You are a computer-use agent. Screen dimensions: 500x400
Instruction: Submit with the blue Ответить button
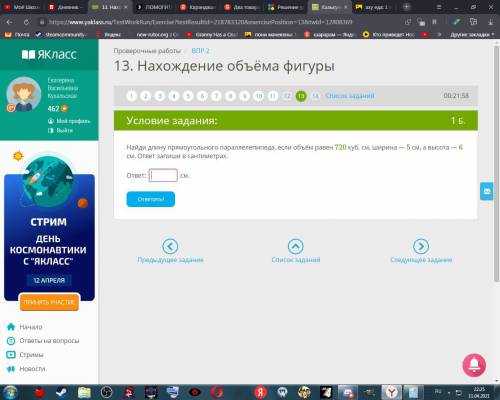point(151,199)
